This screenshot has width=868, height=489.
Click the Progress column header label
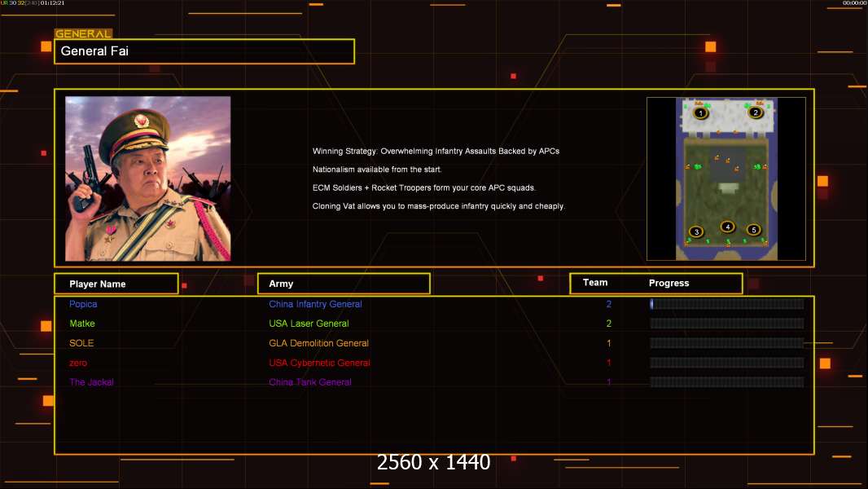669,283
